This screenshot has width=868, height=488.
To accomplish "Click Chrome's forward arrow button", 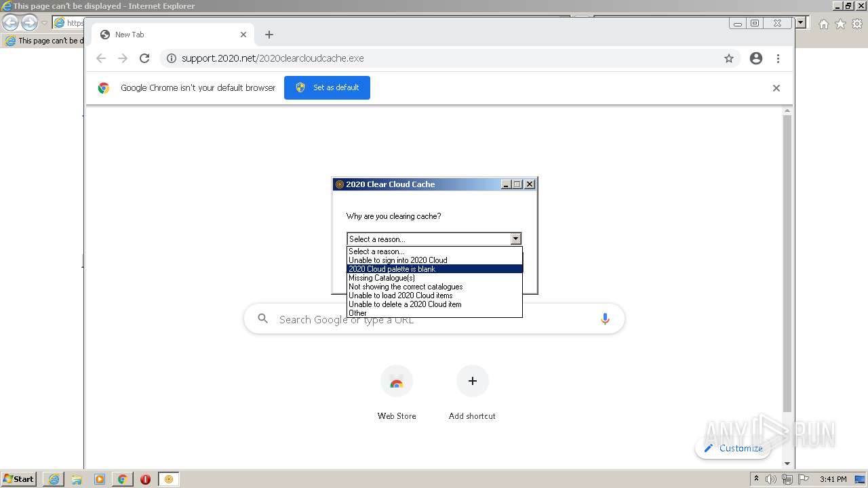I will pos(123,58).
